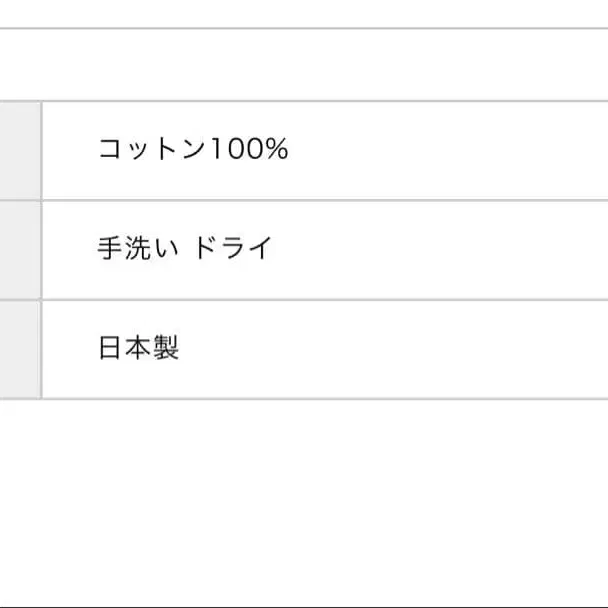This screenshot has height=608, width=608.
Task: Click blank white area below the table
Action: tap(300, 500)
